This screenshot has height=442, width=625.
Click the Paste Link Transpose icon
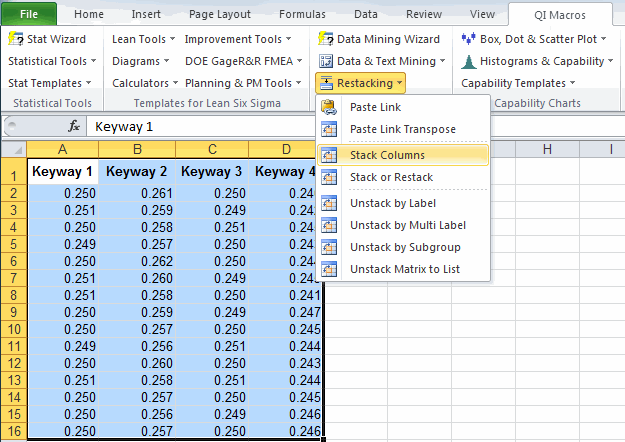329,129
